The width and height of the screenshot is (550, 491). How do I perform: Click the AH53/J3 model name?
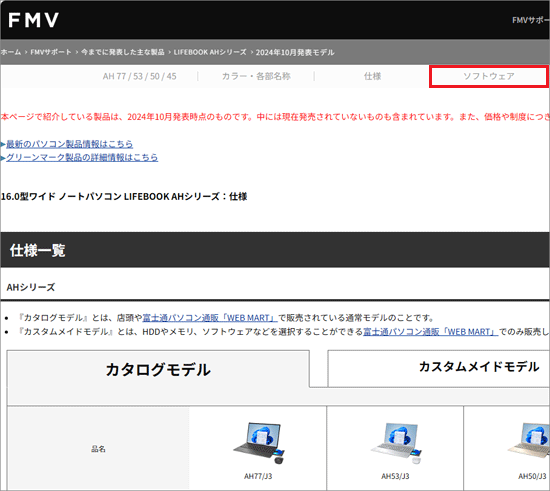(395, 476)
